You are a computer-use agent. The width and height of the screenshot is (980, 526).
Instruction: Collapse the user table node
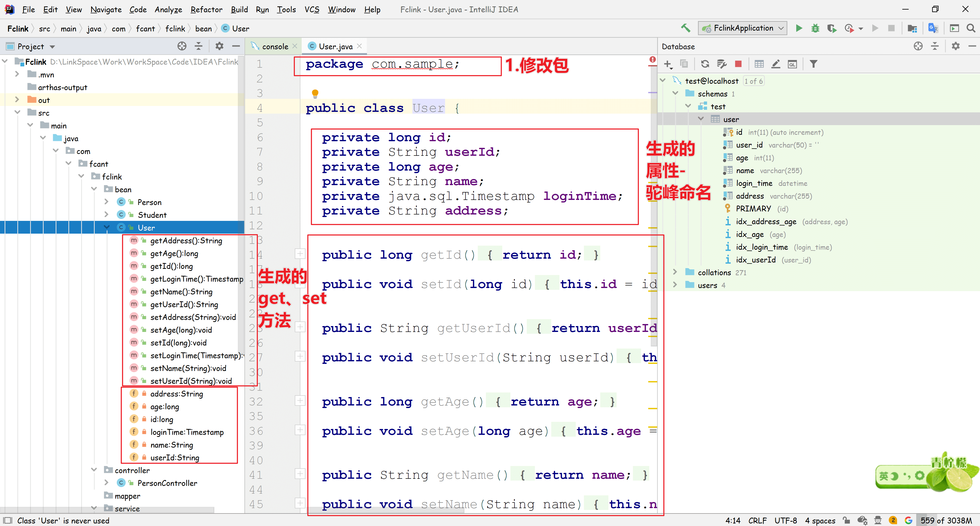[x=701, y=119]
